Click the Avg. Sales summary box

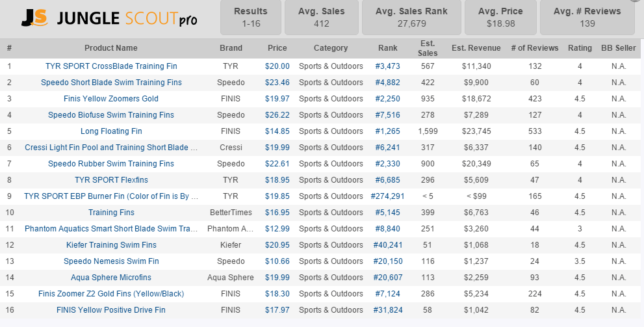[321, 18]
